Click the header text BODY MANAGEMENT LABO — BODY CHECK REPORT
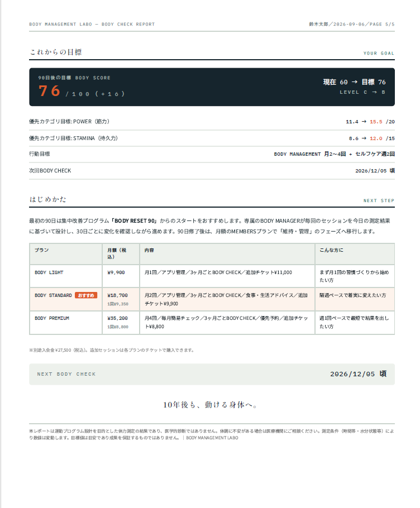The image size is (420, 508). point(92,25)
